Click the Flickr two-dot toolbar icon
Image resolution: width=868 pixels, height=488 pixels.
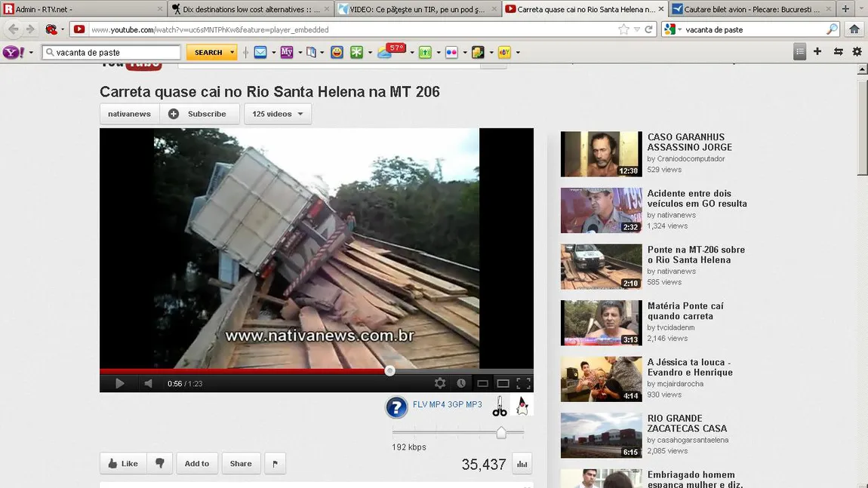(x=451, y=52)
